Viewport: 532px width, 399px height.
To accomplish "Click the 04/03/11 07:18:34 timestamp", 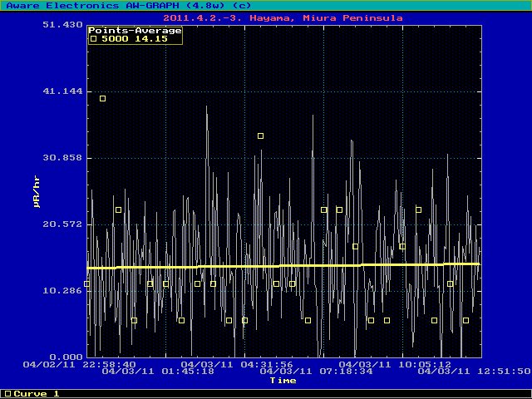I will [316, 372].
